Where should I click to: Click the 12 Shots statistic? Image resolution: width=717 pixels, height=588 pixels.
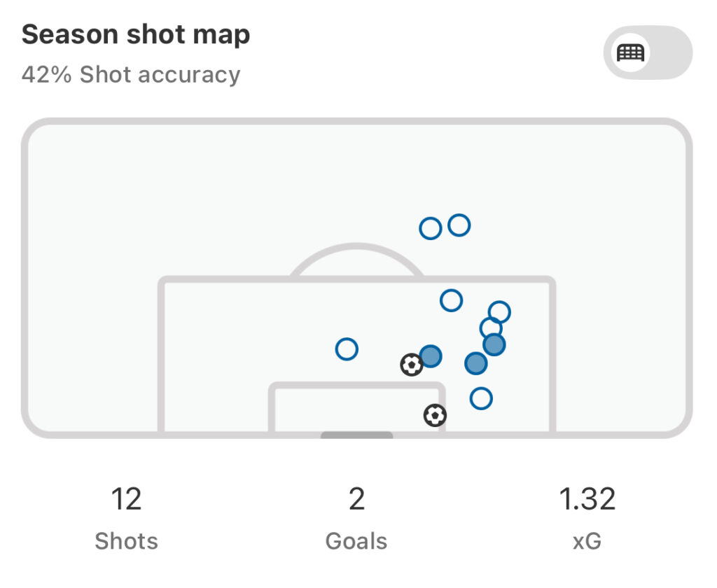(x=126, y=519)
